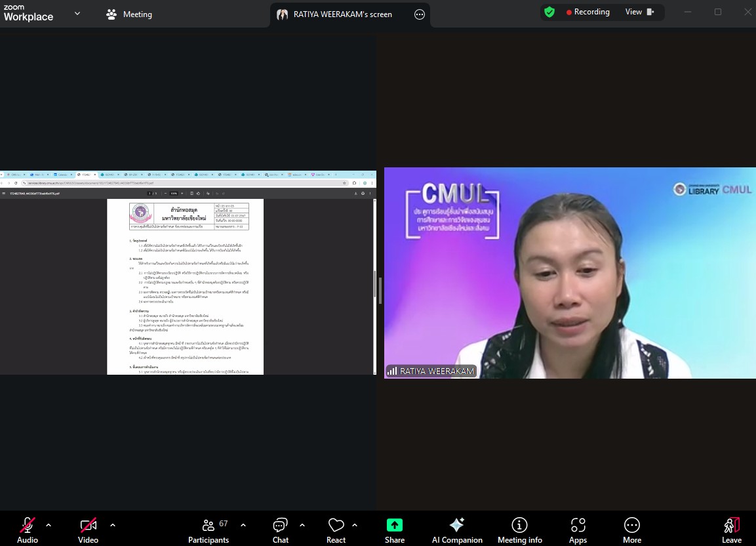Image resolution: width=756 pixels, height=546 pixels.
Task: Unmute microphone with the Audio button
Action: coord(28,530)
